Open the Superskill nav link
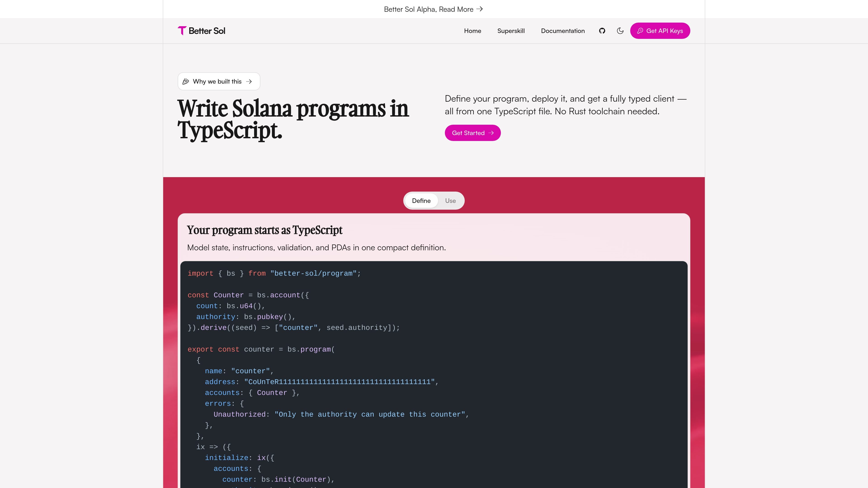This screenshot has width=868, height=488. click(511, 31)
